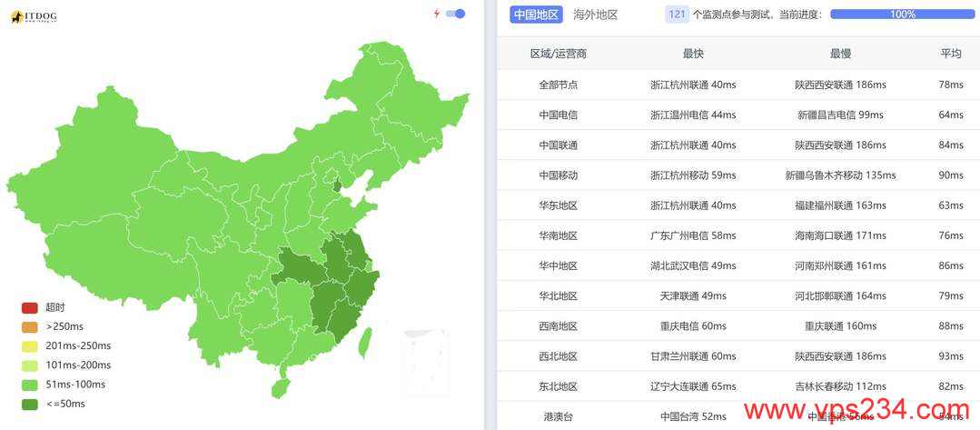980x430 pixels.
Task: Click the 100% progress bar
Action: [x=902, y=14]
